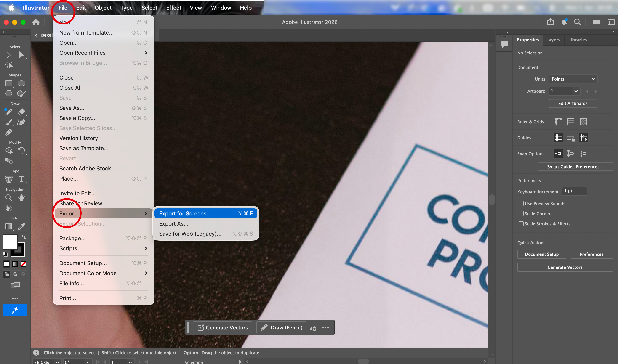
Task: Pick the Eyedropper tool
Action: [x=21, y=226]
